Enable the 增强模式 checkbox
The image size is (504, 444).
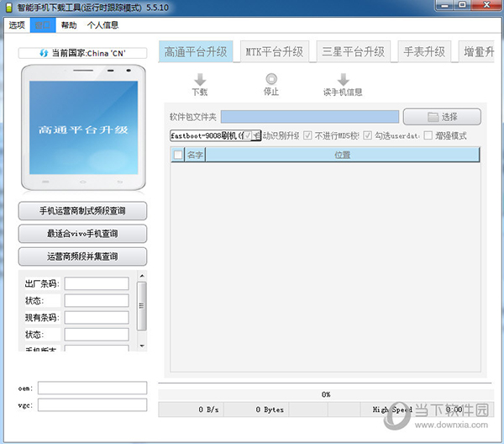pyautogui.click(x=428, y=135)
